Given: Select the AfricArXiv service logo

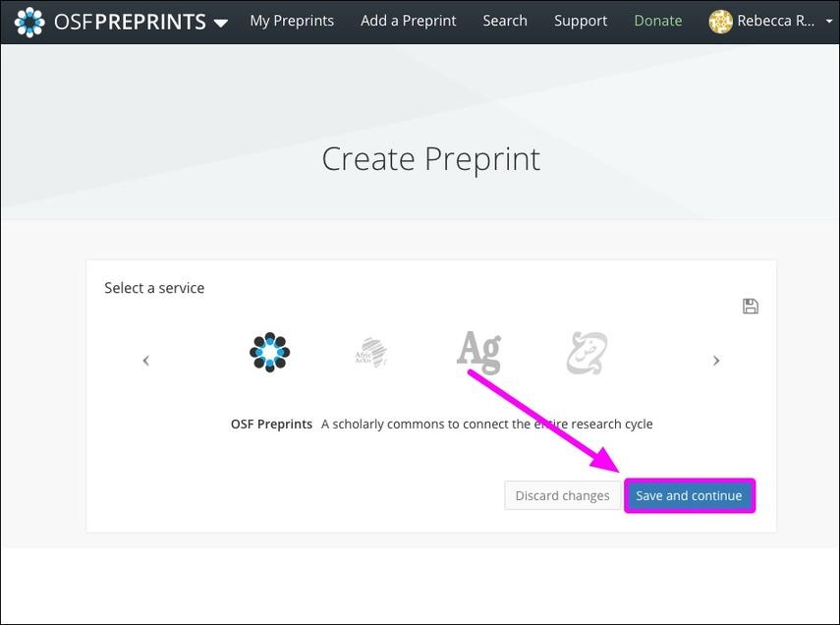Looking at the screenshot, I should tap(371, 353).
